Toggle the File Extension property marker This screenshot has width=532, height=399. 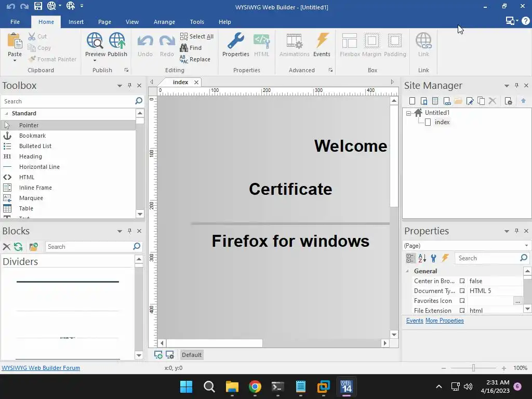pos(462,311)
